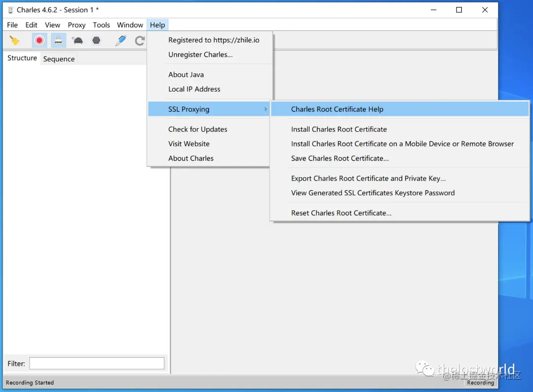The image size is (533, 392).
Task: Minimize the Charles window
Action: 433,10
